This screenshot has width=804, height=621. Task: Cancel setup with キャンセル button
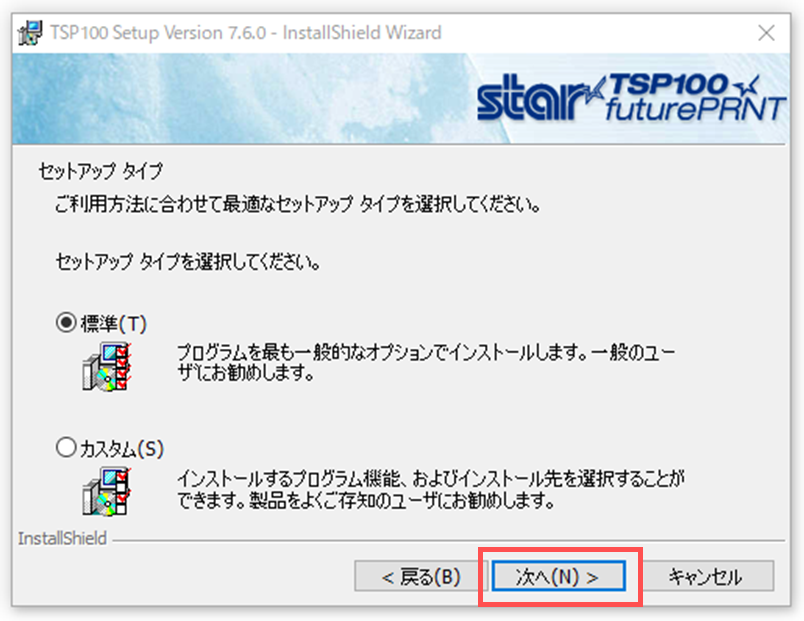pos(706,576)
